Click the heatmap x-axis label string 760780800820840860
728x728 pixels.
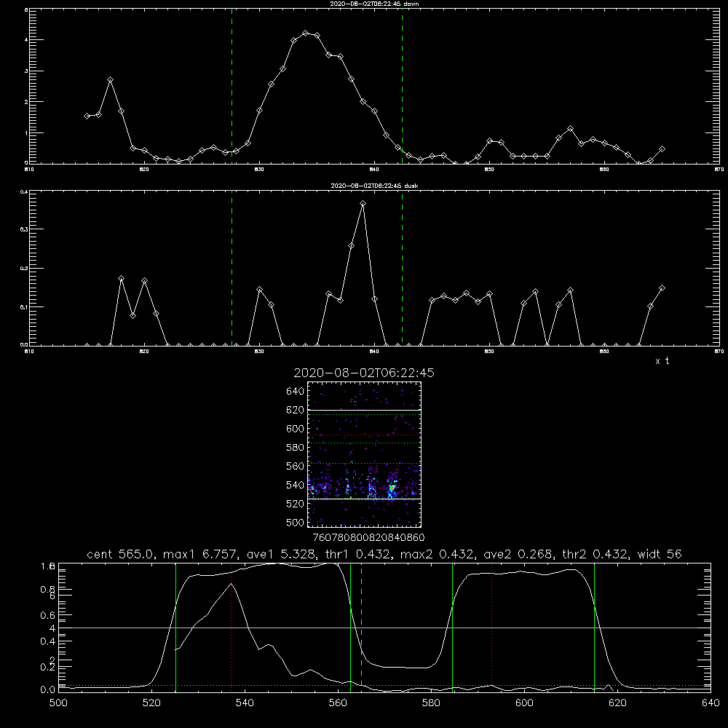click(368, 537)
